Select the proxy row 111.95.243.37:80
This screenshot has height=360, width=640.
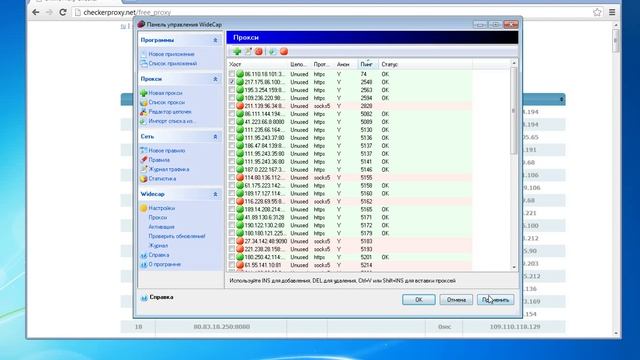point(350,138)
